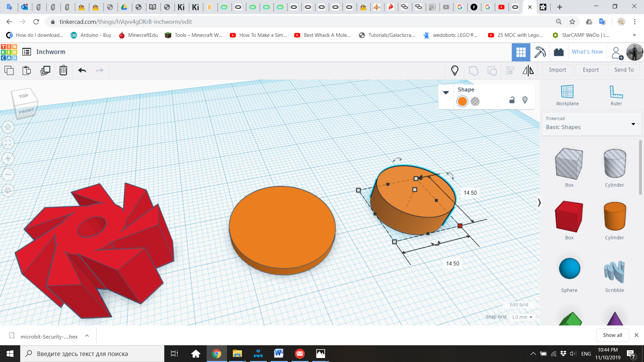Image resolution: width=644 pixels, height=362 pixels.
Task: Open Word from the taskbar
Action: [x=279, y=354]
